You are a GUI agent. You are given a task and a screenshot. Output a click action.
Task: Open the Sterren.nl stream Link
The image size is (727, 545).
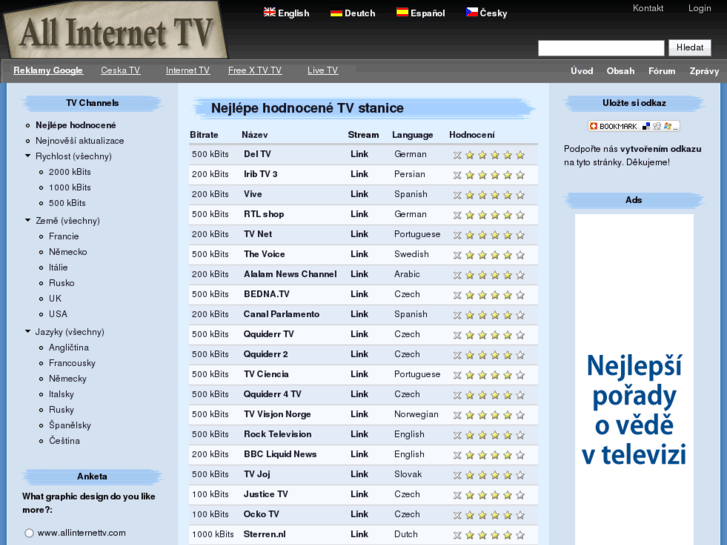click(x=359, y=534)
